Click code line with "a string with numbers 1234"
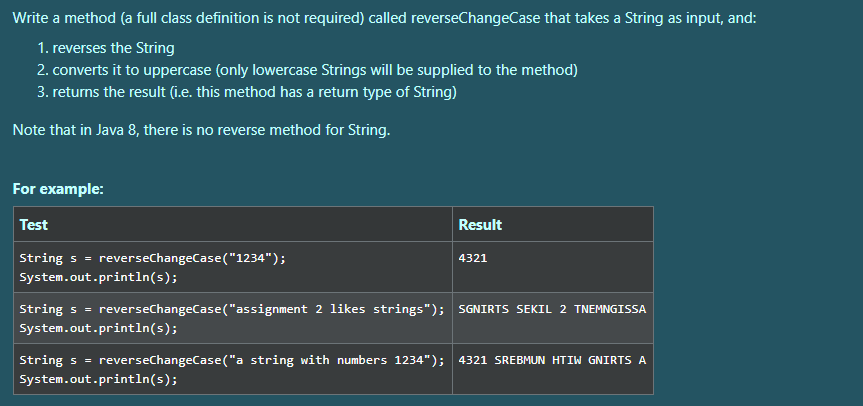This screenshot has height=406, width=863. coord(232,361)
